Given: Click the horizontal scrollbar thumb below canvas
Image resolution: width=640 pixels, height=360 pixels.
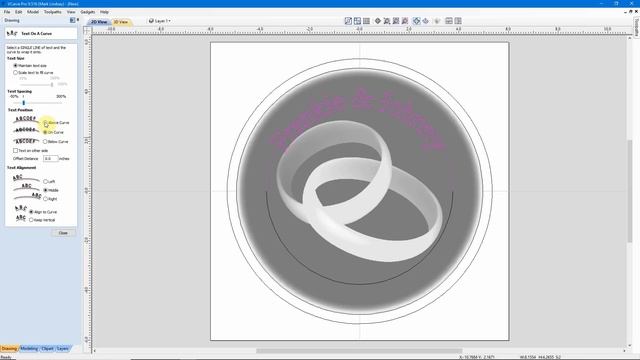Looking at the screenshot, I should pyautogui.click(x=359, y=351).
